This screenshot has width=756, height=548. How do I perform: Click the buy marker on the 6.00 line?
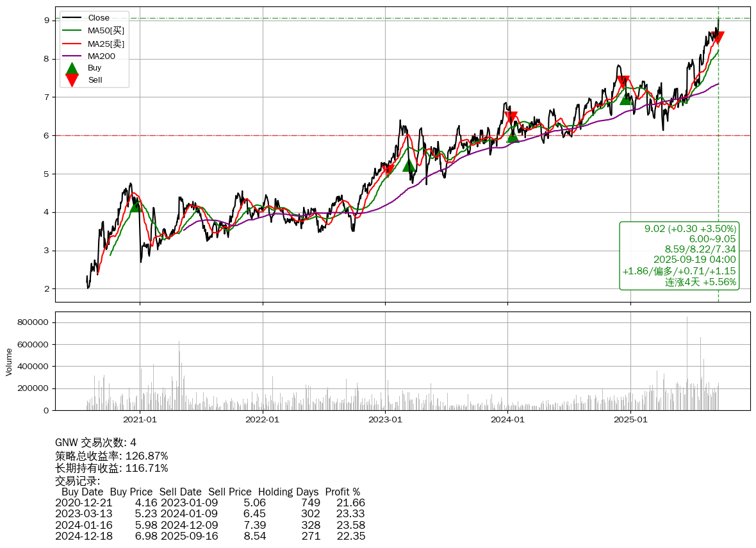click(x=513, y=136)
